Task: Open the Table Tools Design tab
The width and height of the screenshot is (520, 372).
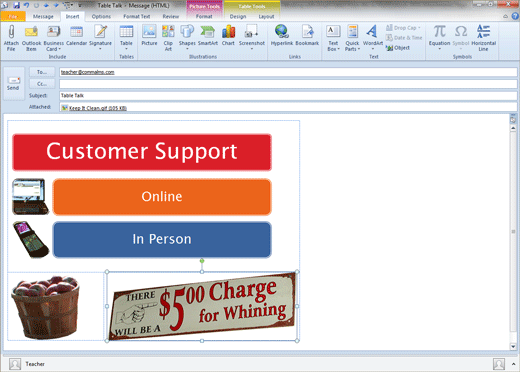Action: (x=238, y=16)
